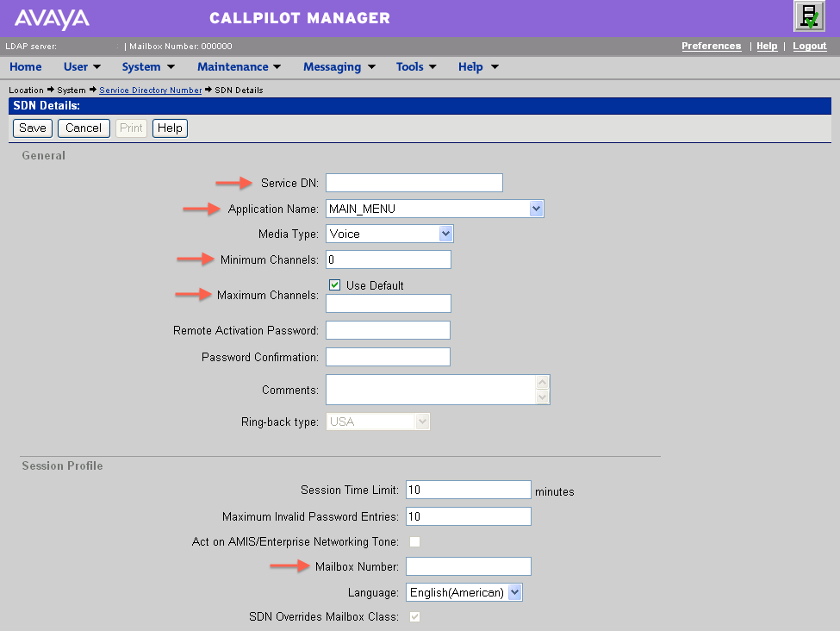Focus the Minimum Channels field
840x631 pixels.
pyautogui.click(x=389, y=259)
